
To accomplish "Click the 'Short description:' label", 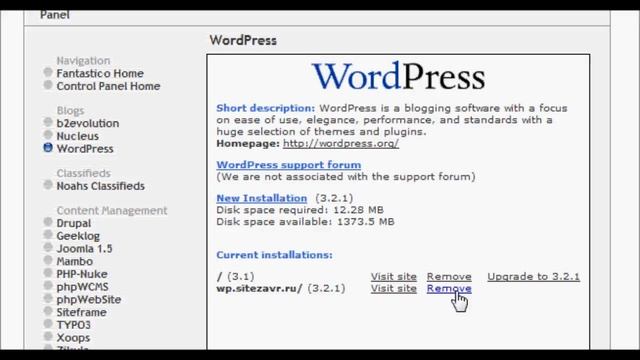I will click(x=266, y=109).
